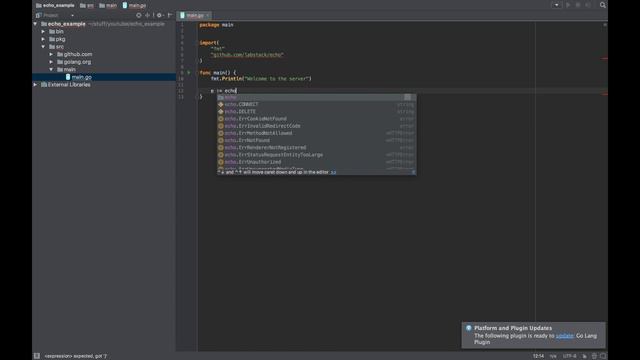Image resolution: width=640 pixels, height=360 pixels.
Task: Select main.go file in project tree
Action: tap(79, 77)
